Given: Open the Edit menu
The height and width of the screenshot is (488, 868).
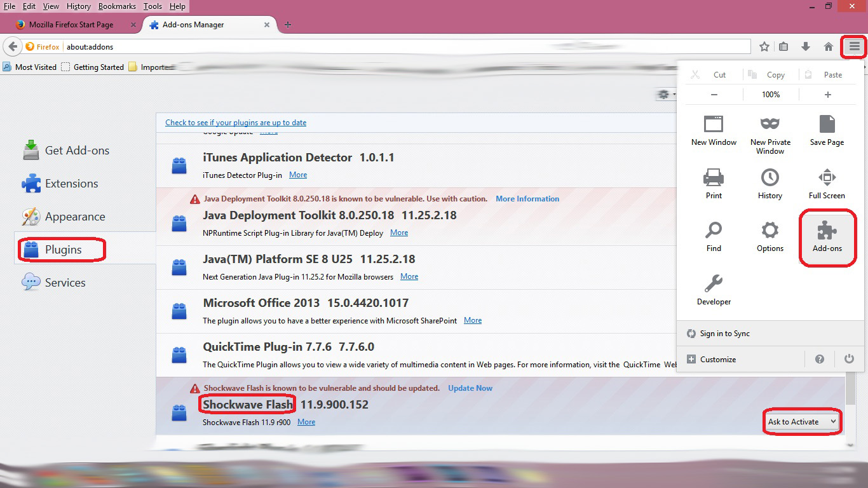Looking at the screenshot, I should click(x=29, y=6).
